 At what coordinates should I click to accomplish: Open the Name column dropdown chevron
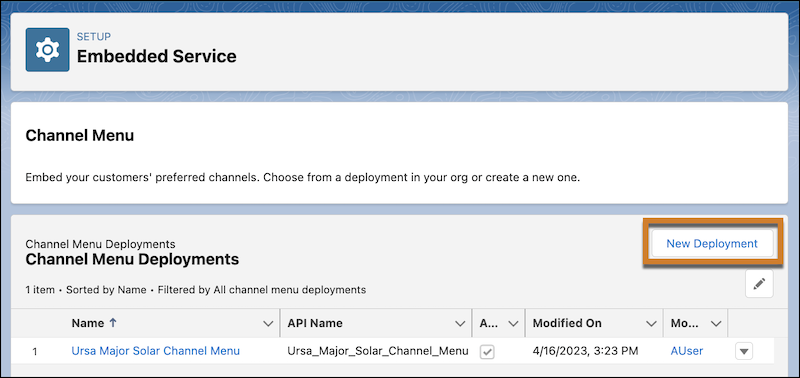(268, 323)
